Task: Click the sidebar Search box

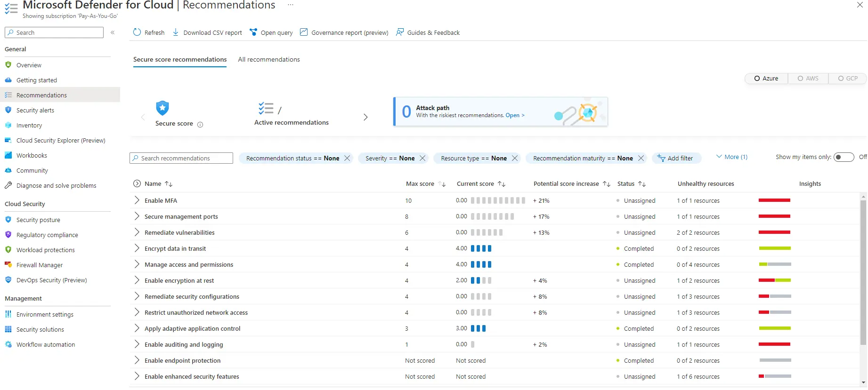Action: (54, 32)
